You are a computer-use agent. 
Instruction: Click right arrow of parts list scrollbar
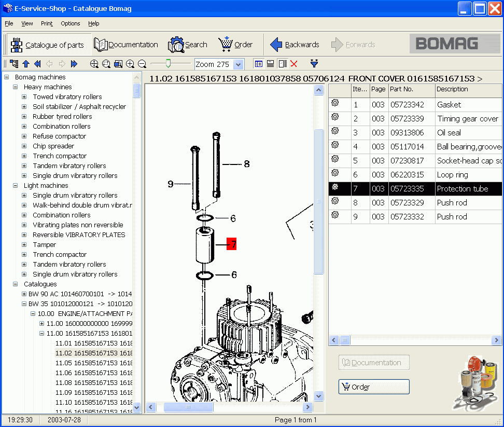point(496,340)
